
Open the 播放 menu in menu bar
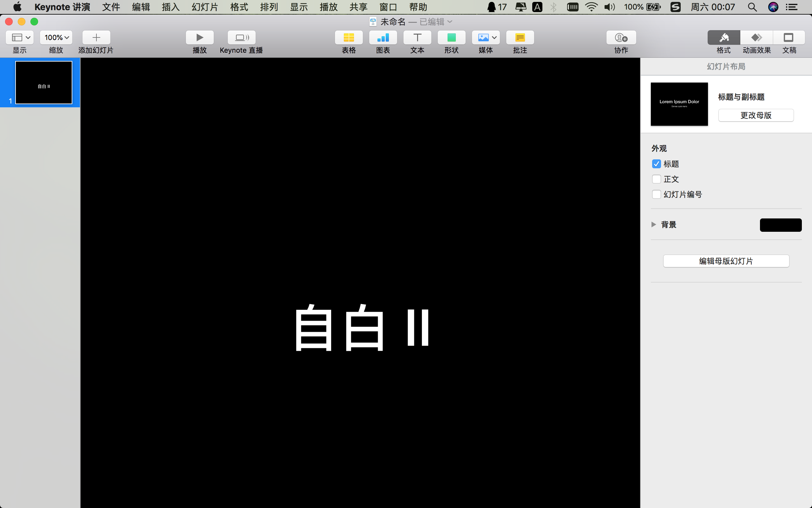click(x=329, y=7)
